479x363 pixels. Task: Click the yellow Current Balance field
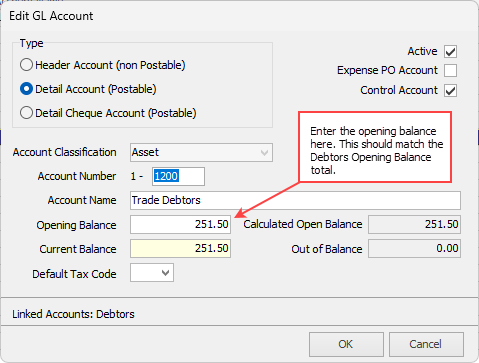coord(180,249)
